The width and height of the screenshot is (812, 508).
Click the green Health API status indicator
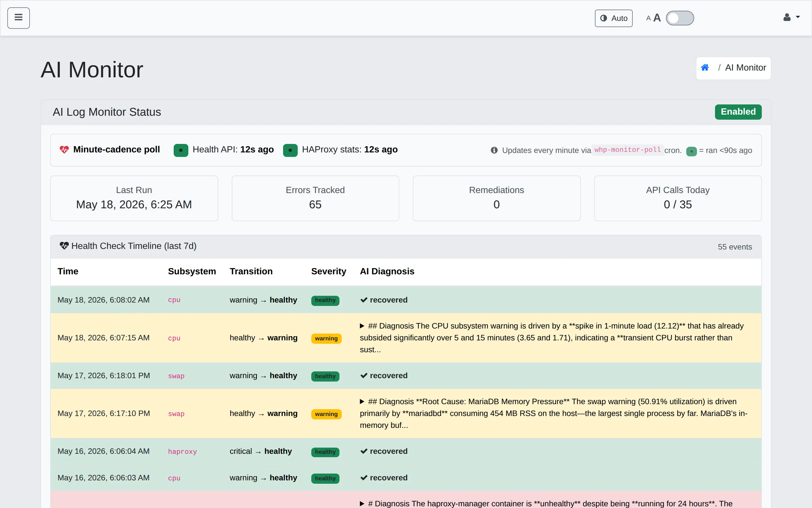[x=181, y=150]
